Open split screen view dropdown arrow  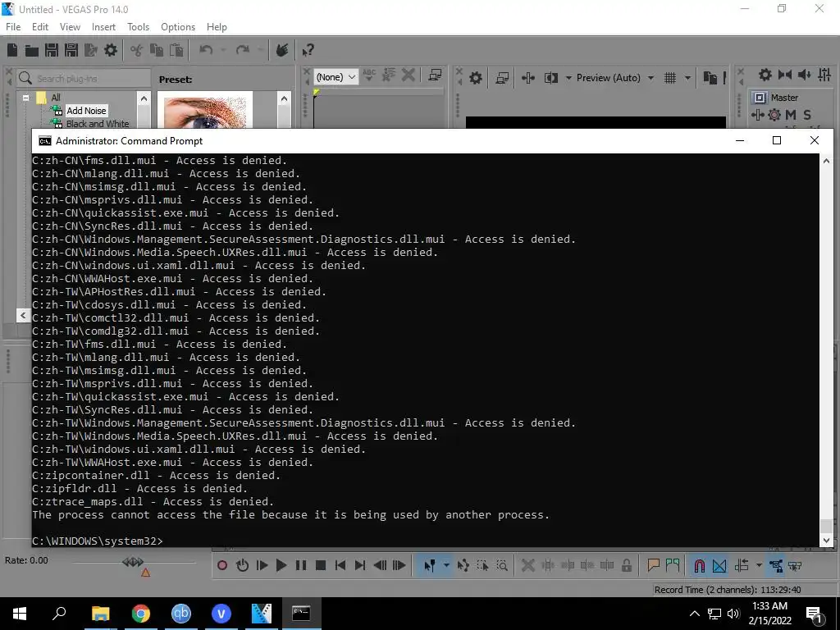point(568,78)
